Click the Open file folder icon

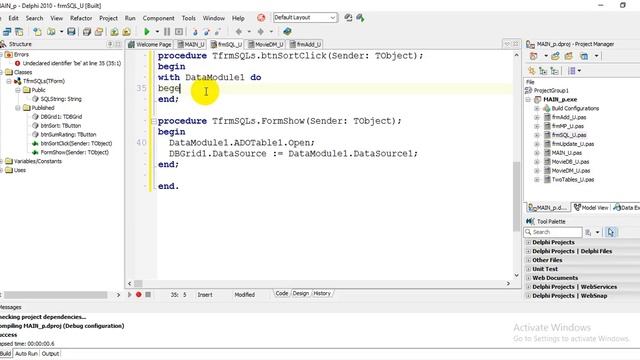[x=51, y=31]
